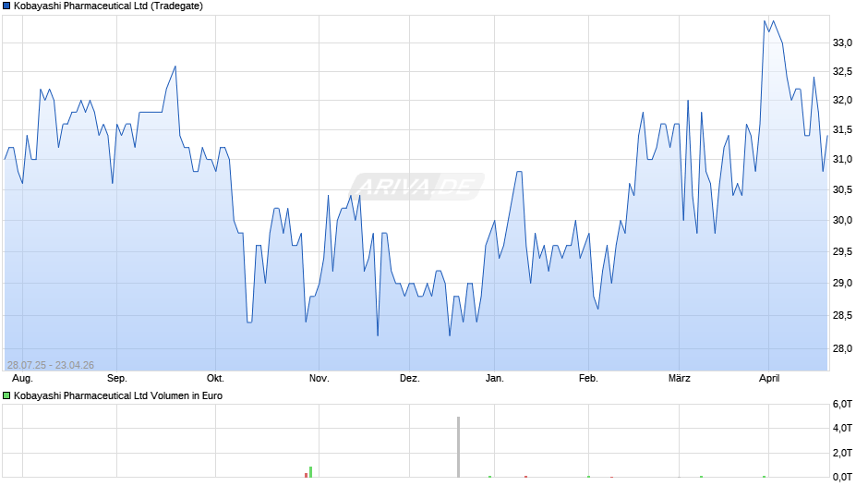Click the date range '28.07.25 - 23.04.26'

tap(51, 365)
